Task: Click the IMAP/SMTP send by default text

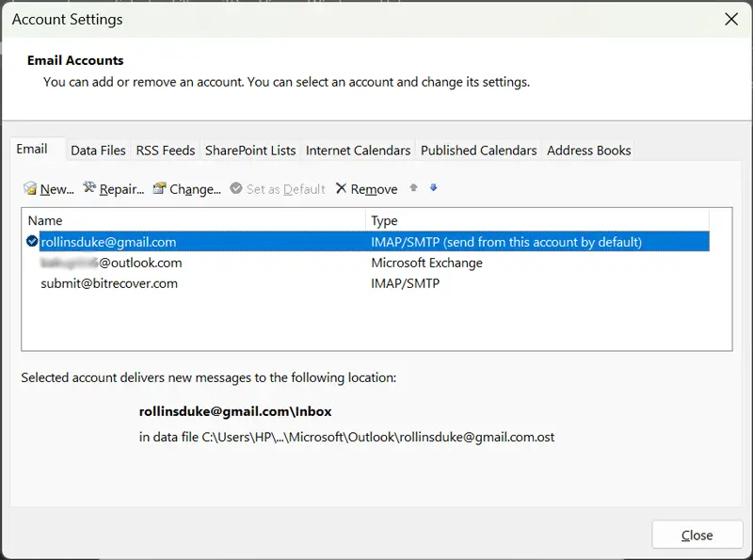Action: (506, 242)
